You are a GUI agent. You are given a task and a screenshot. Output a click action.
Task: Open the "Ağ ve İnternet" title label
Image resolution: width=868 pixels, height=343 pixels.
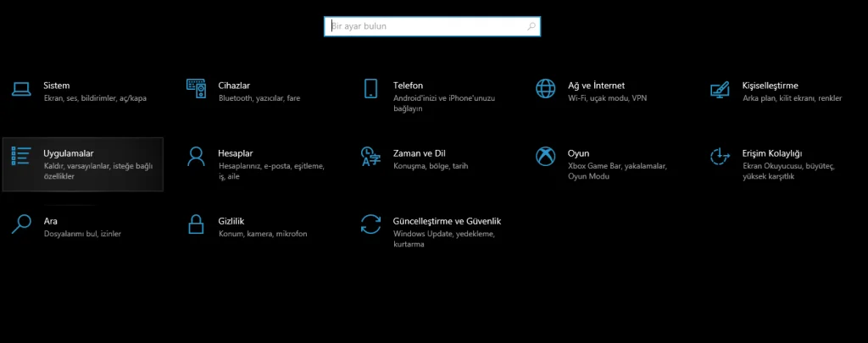[596, 86]
